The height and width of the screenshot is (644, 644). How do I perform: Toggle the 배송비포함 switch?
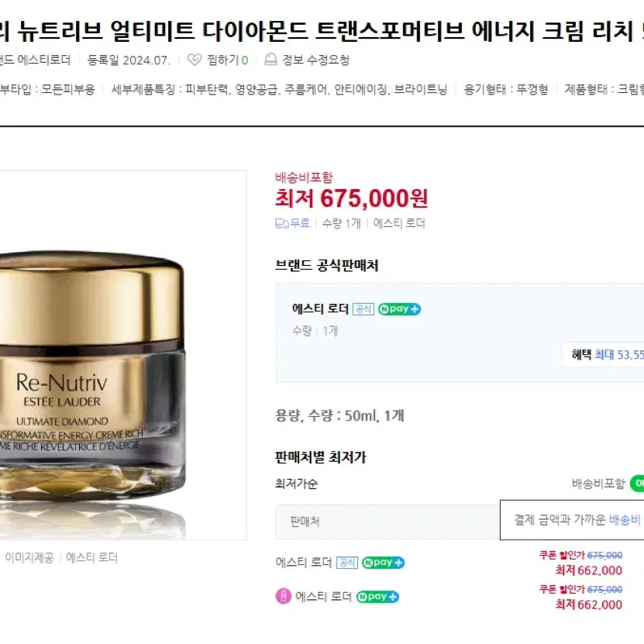tap(637, 484)
